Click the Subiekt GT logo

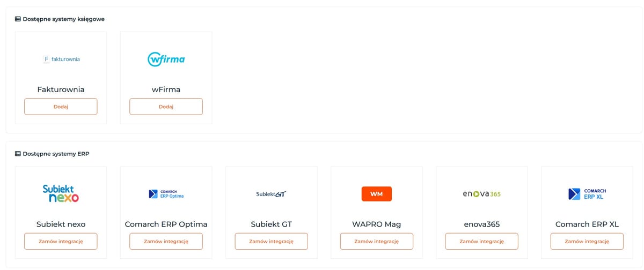271,194
